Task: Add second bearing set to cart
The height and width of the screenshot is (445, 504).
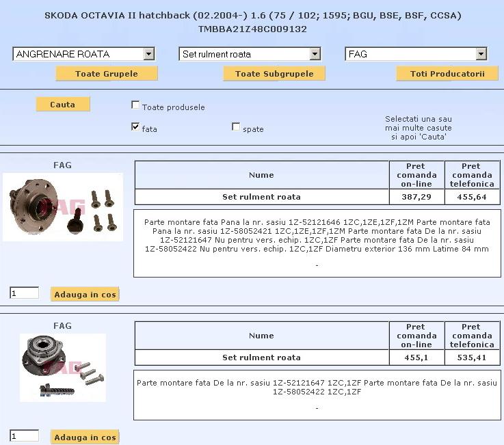Action: pyautogui.click(x=85, y=437)
